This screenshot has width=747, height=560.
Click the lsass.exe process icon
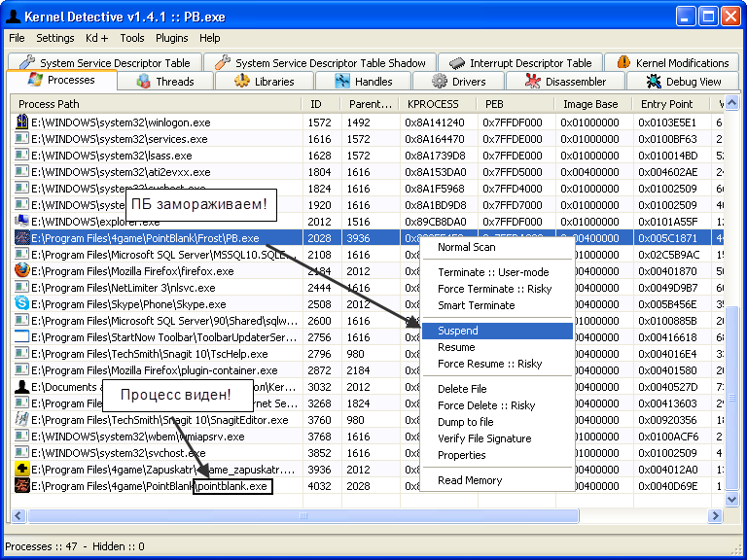click(22, 156)
